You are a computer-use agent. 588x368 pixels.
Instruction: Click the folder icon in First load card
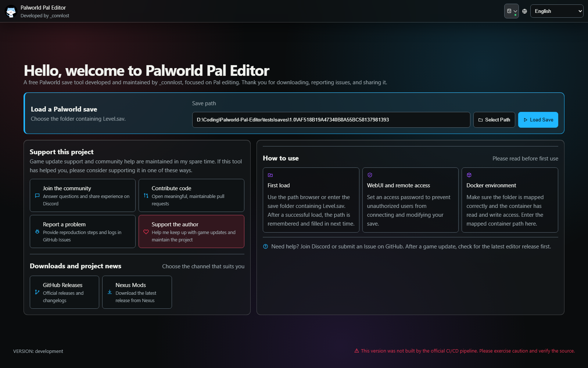tap(270, 175)
